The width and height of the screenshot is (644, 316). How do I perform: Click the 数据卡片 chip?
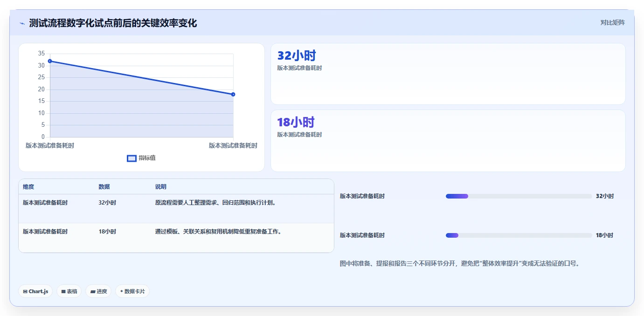(x=132, y=291)
